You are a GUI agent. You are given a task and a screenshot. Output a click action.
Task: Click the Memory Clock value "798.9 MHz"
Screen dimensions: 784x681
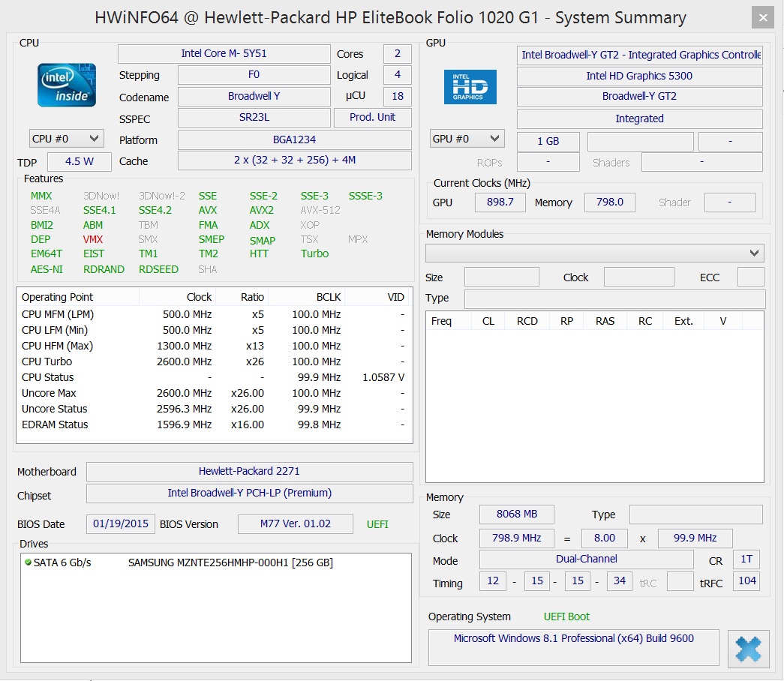click(516, 538)
